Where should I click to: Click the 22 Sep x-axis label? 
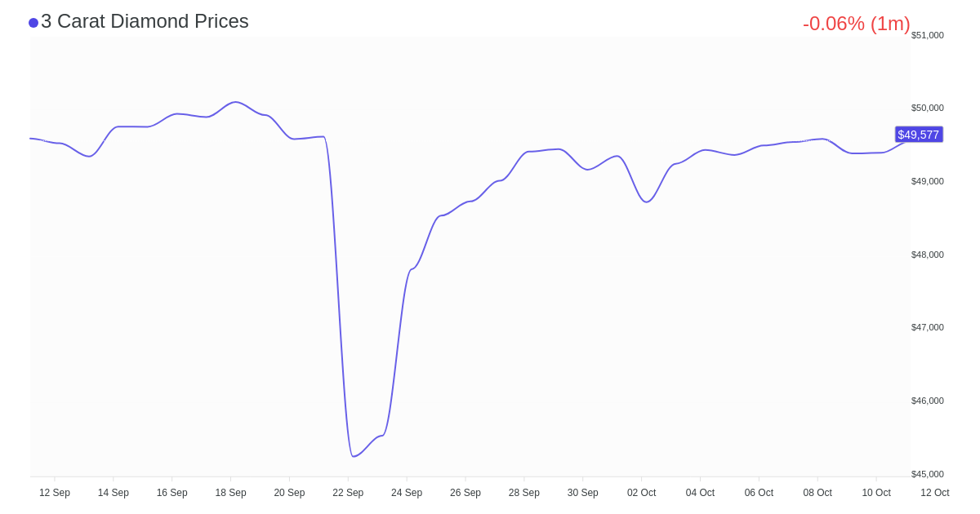point(348,493)
